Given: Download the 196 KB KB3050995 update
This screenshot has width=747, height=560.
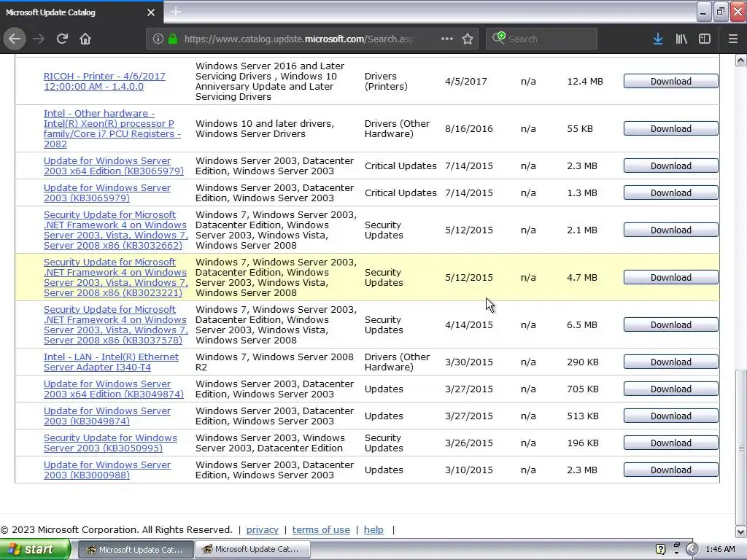Looking at the screenshot, I should point(671,443).
